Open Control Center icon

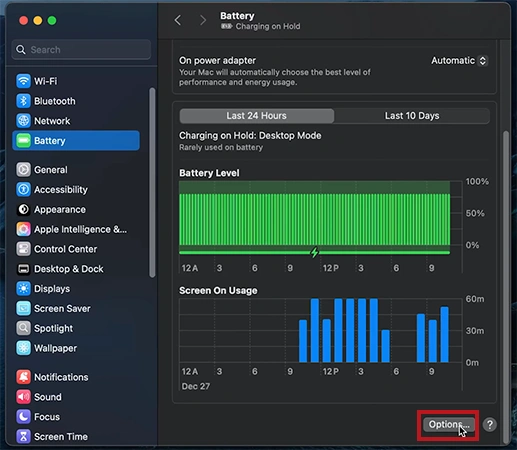[x=23, y=249]
